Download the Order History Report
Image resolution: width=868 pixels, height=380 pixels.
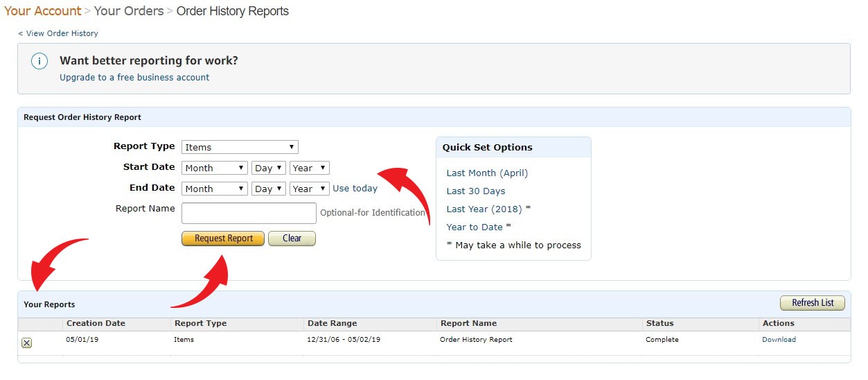(779, 340)
